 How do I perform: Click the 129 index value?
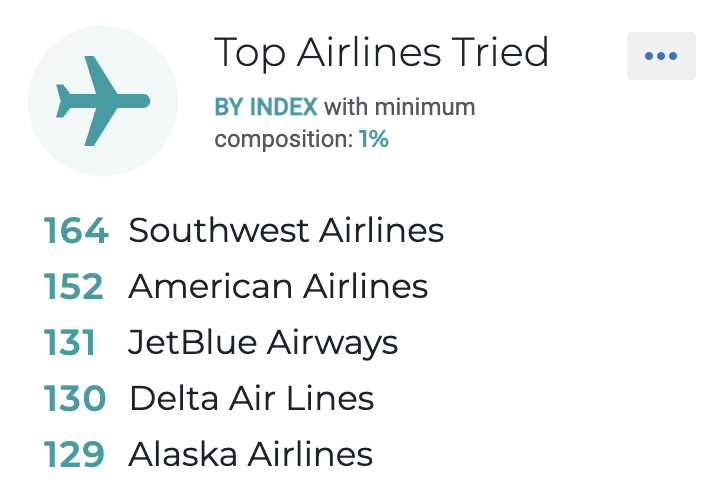(74, 454)
